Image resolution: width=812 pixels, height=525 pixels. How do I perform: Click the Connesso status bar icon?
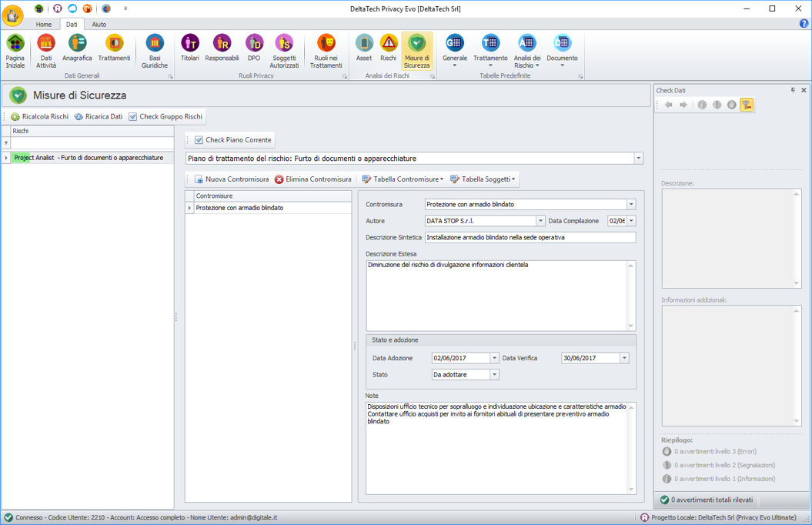(8, 517)
